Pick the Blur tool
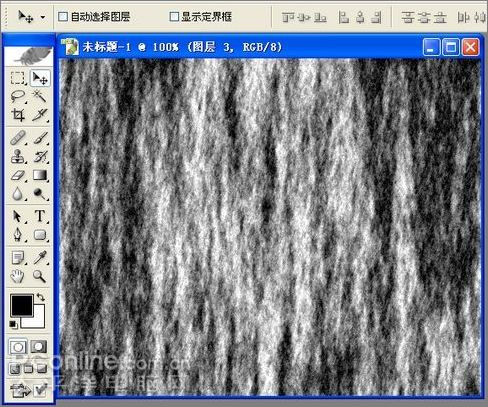The height and width of the screenshot is (407, 488). [17, 194]
